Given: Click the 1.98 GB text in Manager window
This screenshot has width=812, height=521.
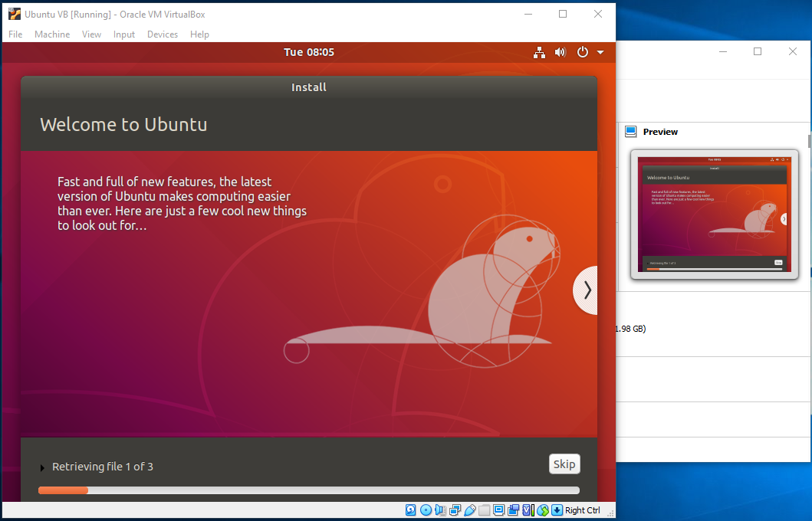Looking at the screenshot, I should point(631,329).
